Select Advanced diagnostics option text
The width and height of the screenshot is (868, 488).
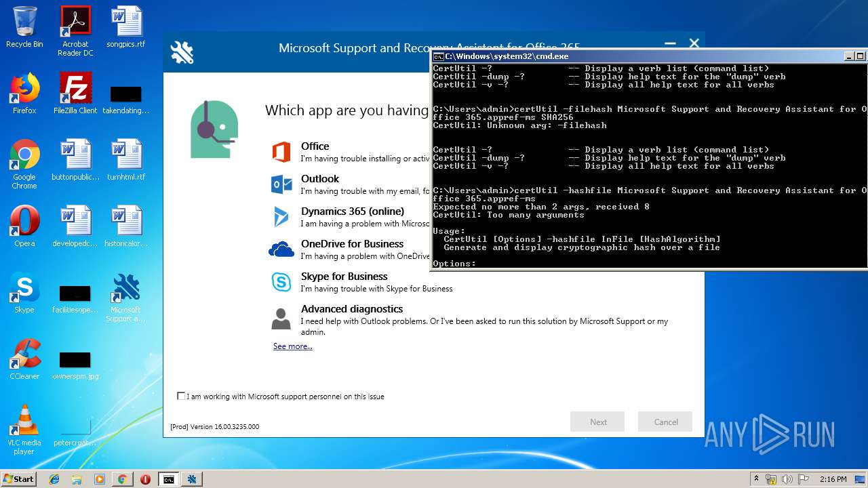pos(352,308)
